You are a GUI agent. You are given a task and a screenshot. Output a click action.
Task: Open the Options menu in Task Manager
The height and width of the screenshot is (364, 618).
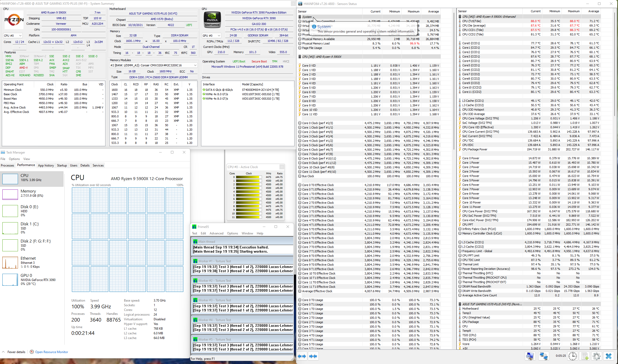pyautogui.click(x=14, y=159)
